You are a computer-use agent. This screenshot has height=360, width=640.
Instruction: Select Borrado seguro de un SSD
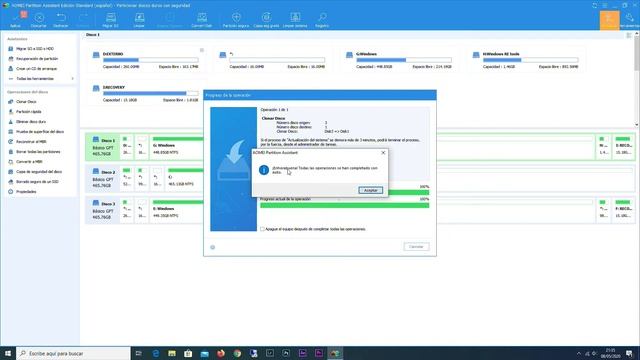37,182
